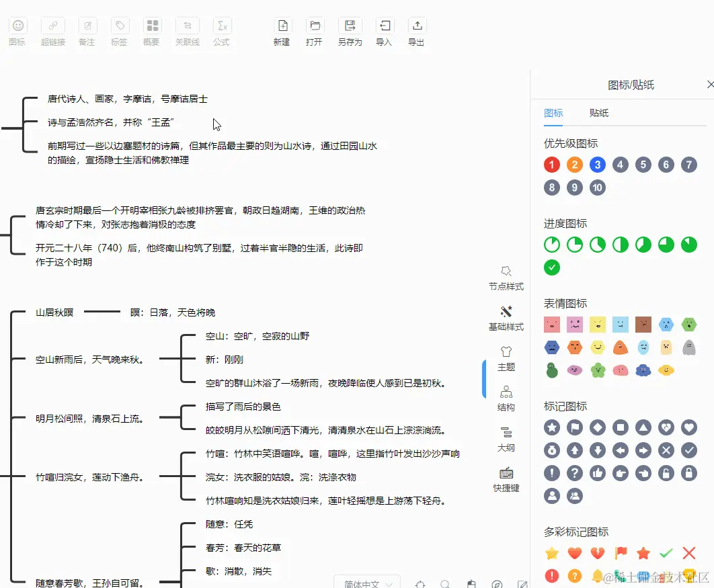The image size is (714, 588).
Task: Select priority icon number 1
Action: click(551, 164)
